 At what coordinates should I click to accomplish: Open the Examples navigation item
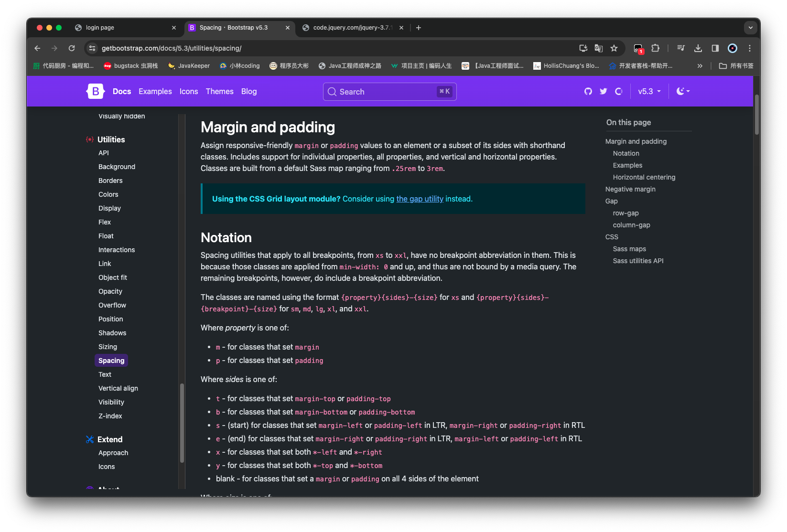(155, 91)
